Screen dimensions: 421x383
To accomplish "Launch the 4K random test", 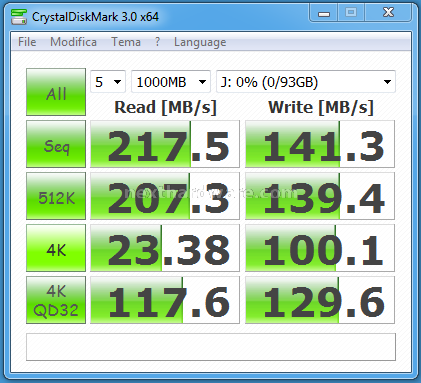I will click(x=56, y=248).
